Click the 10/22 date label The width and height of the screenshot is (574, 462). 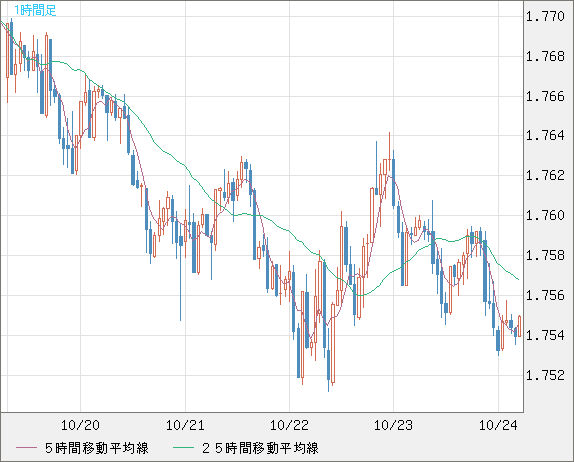[289, 425]
